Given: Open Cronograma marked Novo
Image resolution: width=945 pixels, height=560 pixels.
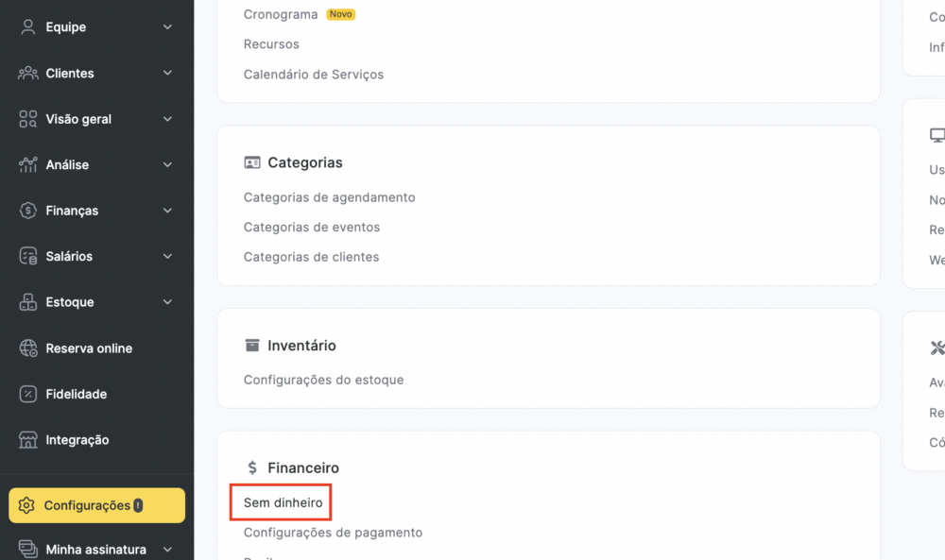Looking at the screenshot, I should tap(281, 14).
